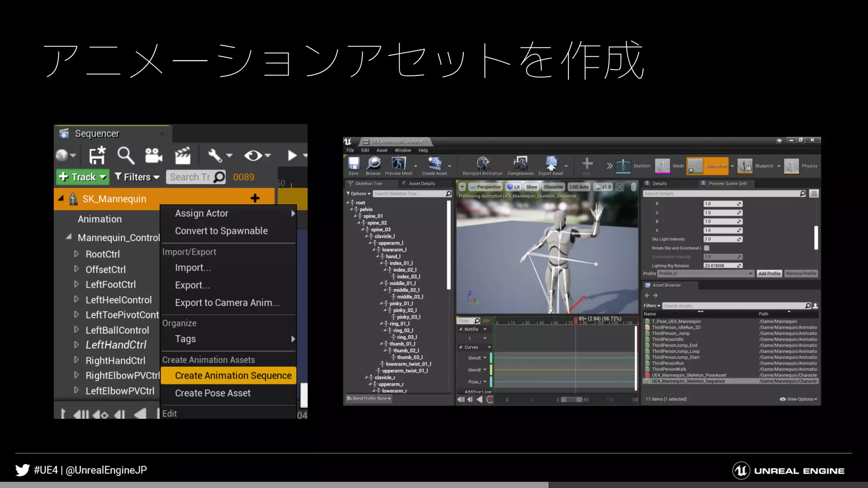
Task: Open the View Options dropdown
Action: tap(798, 399)
